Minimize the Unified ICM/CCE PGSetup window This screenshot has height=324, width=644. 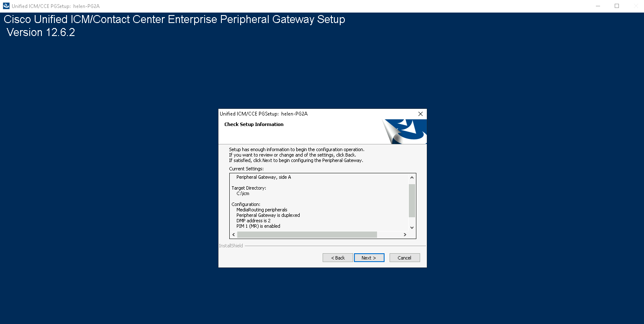tap(598, 6)
